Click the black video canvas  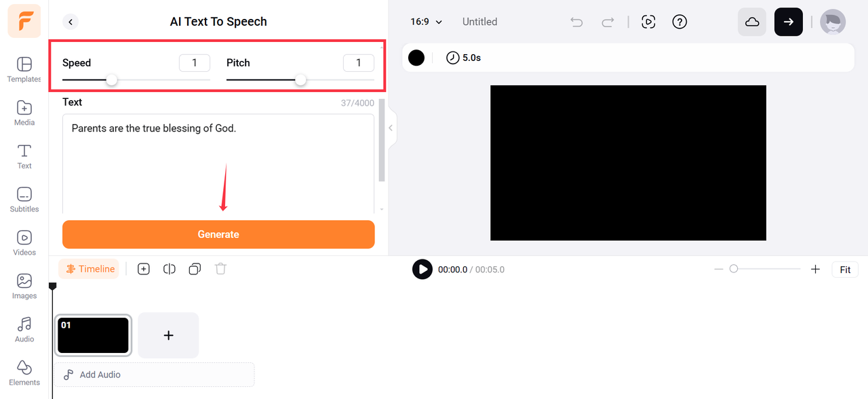(x=628, y=163)
